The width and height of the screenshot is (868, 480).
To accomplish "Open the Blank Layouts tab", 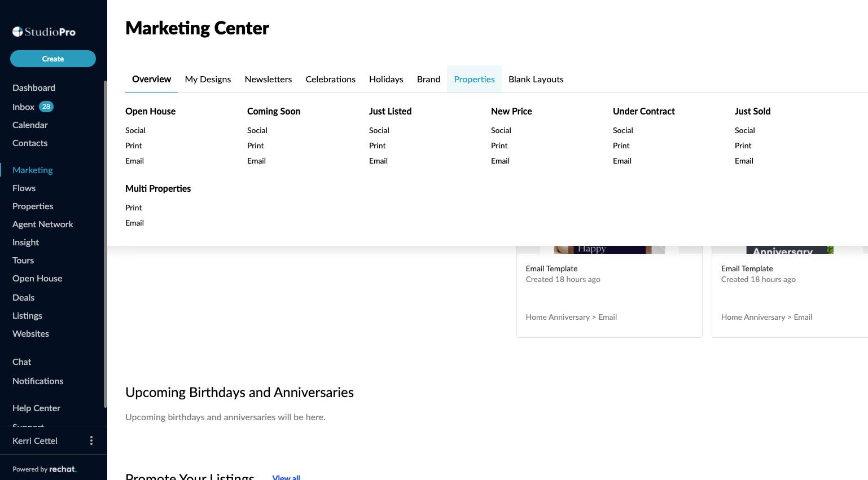I will 536,79.
